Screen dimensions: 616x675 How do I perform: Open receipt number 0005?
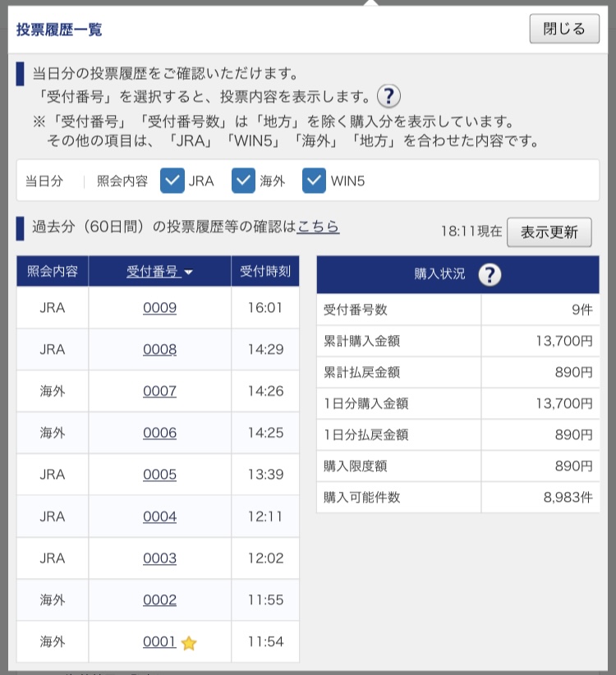click(x=159, y=475)
